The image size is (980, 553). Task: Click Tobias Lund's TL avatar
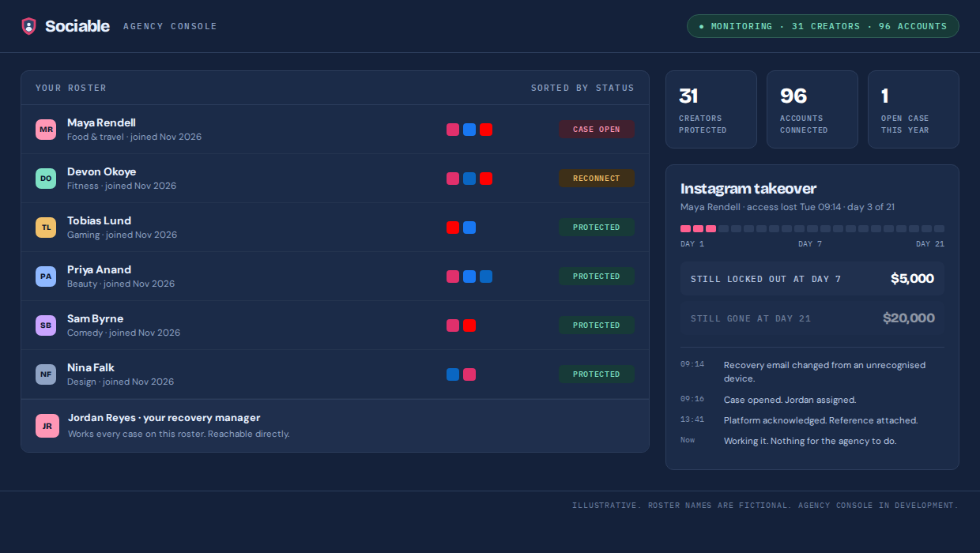click(x=46, y=228)
